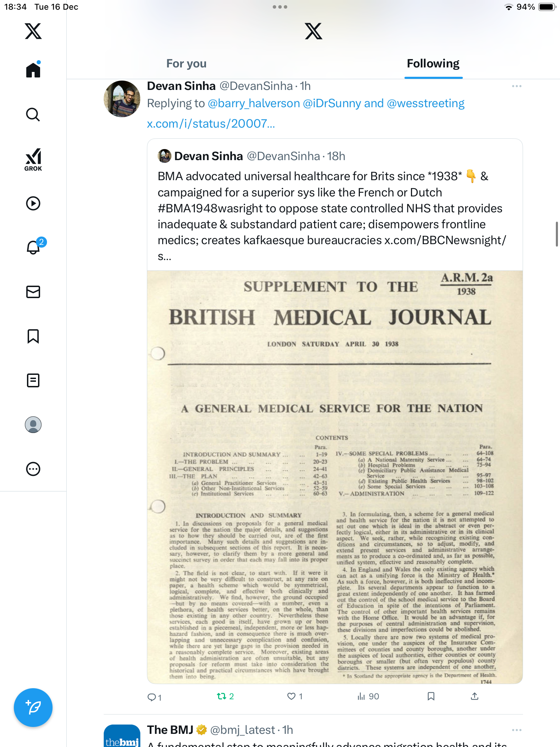Open the British Medical Journal image
Image resolution: width=560 pixels, height=747 pixels.
pyautogui.click(x=335, y=477)
